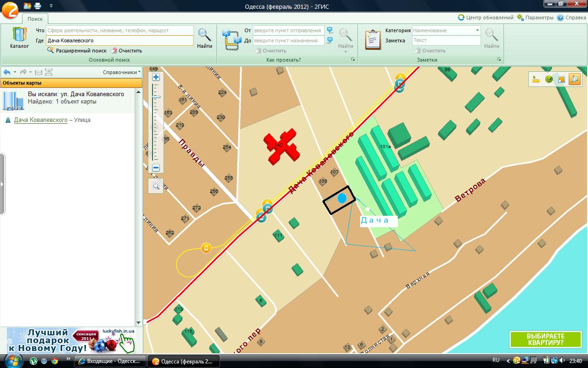Pick departure point on map icon
Viewport: 588px width, 368px height.
(x=330, y=30)
